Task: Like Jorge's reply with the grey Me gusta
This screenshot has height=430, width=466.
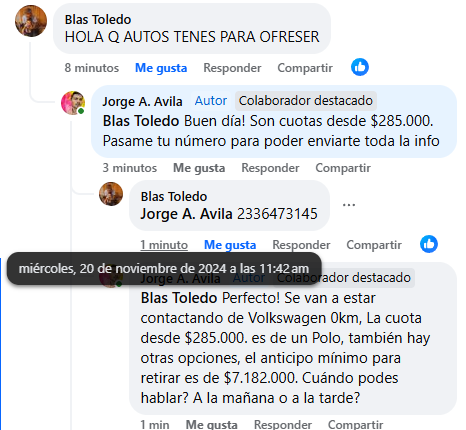Action: tap(199, 168)
